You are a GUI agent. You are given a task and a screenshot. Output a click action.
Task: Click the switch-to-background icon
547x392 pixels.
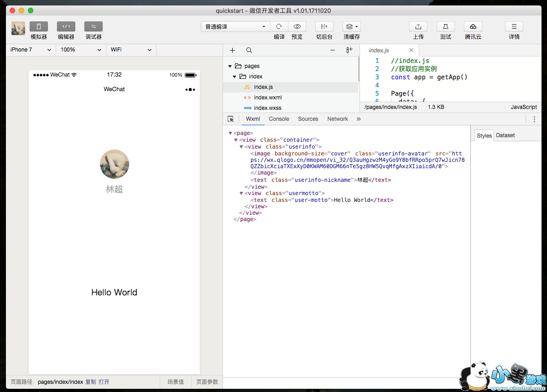(324, 26)
